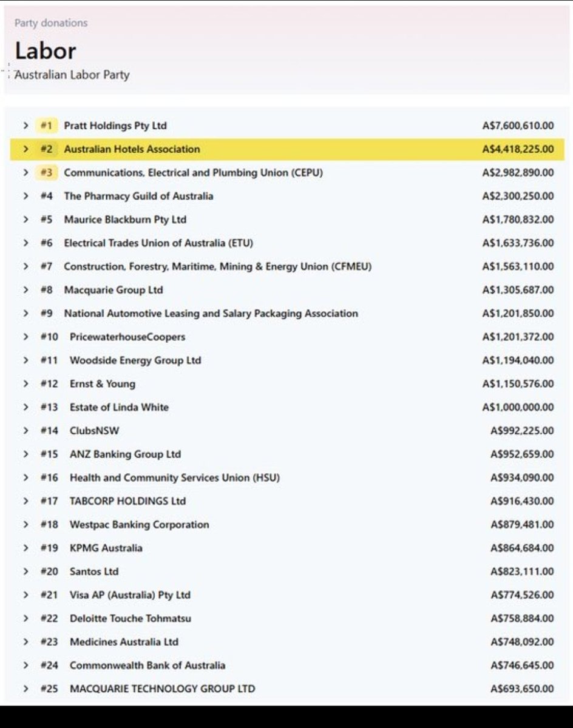Expand the CEPU union row chevron

click(x=25, y=173)
